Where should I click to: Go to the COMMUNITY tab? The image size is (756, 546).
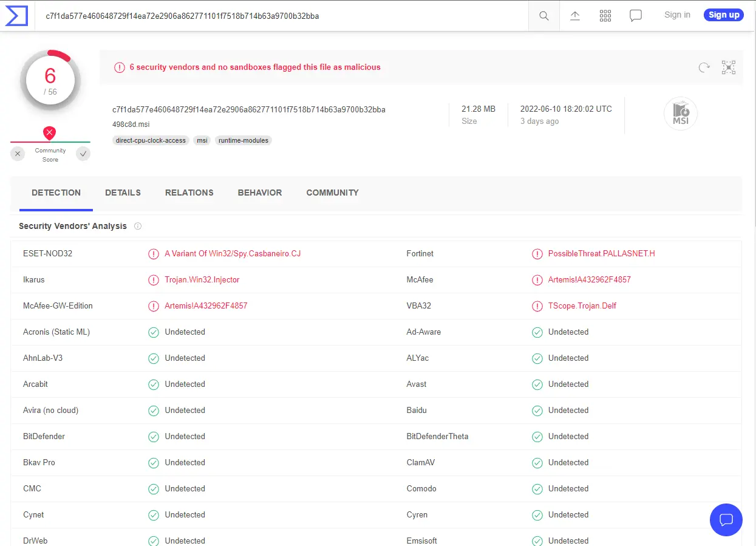[332, 193]
